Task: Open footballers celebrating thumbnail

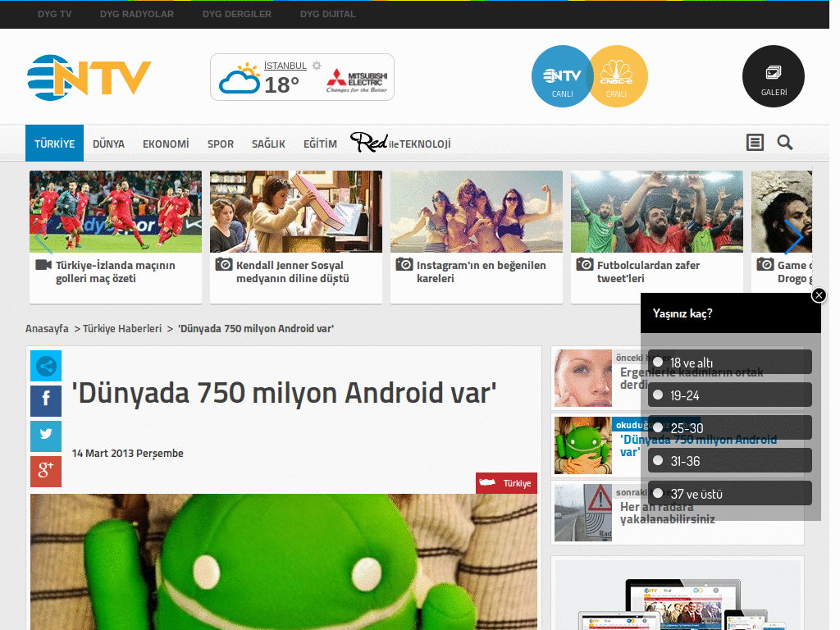Action: (657, 212)
